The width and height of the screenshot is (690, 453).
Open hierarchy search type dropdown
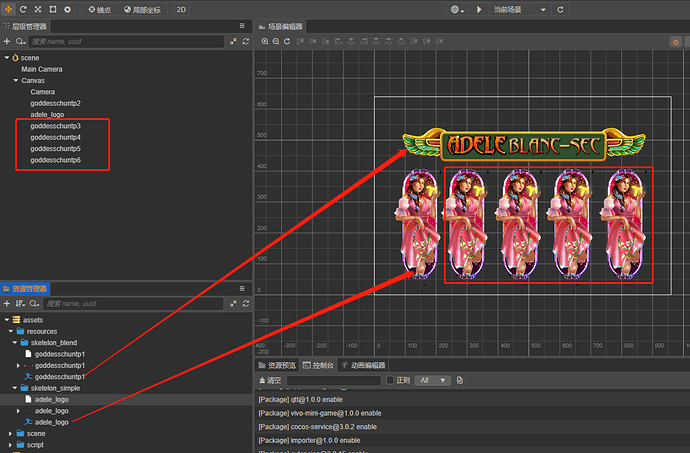(20, 41)
